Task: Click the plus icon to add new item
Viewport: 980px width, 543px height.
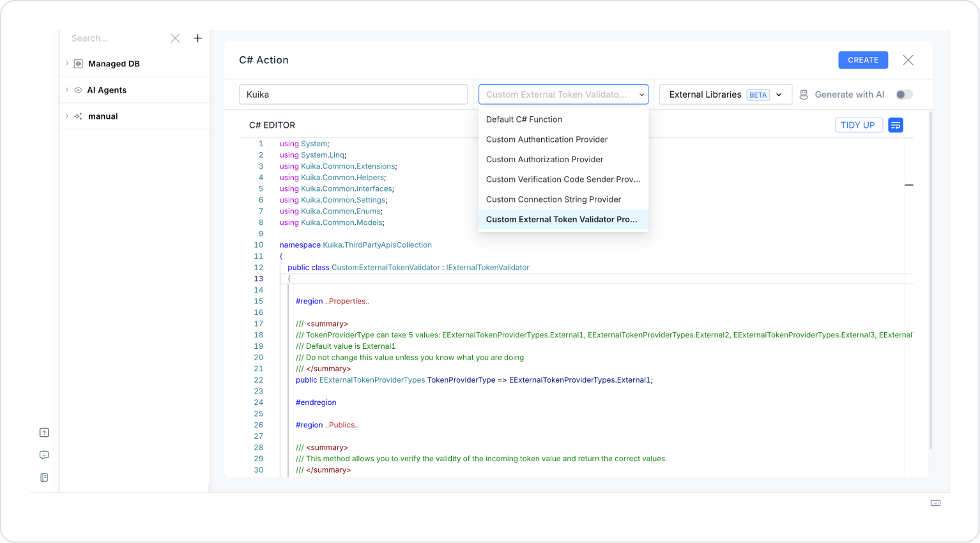Action: (x=198, y=38)
